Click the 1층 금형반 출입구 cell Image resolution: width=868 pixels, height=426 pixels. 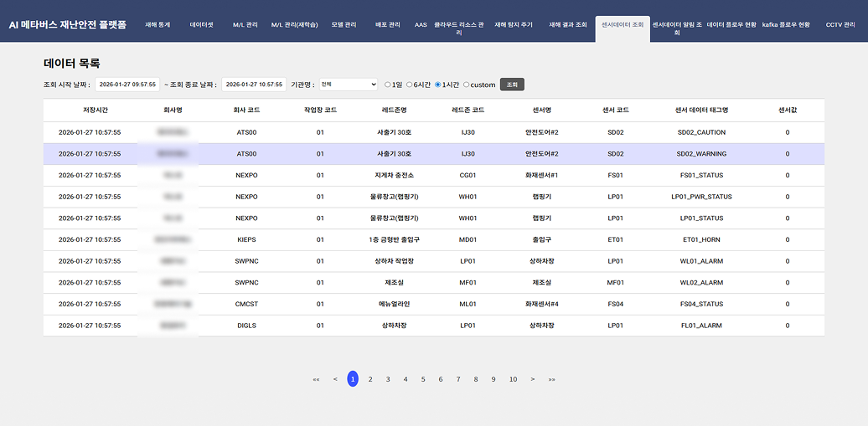pos(394,239)
